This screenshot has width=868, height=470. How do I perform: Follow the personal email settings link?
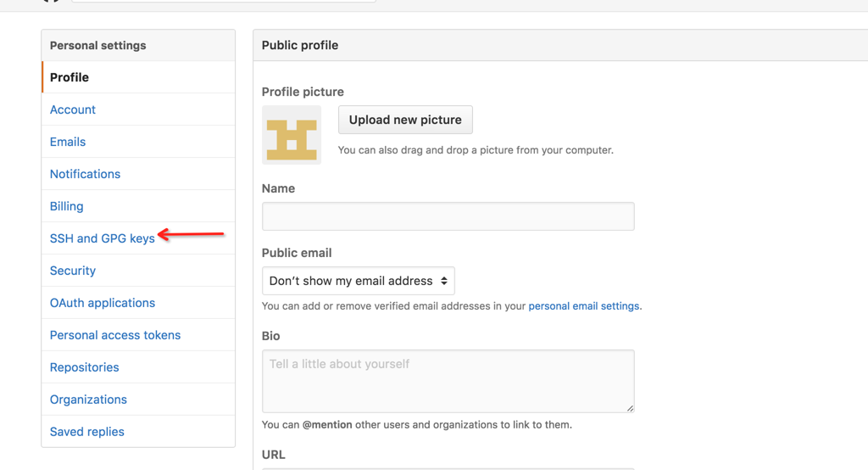(583, 306)
